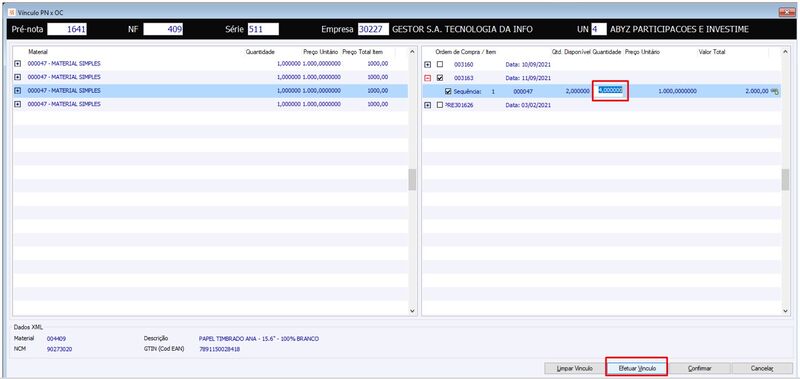
Task: Click item code 000047 in the Sequência row
Action: 523,91
